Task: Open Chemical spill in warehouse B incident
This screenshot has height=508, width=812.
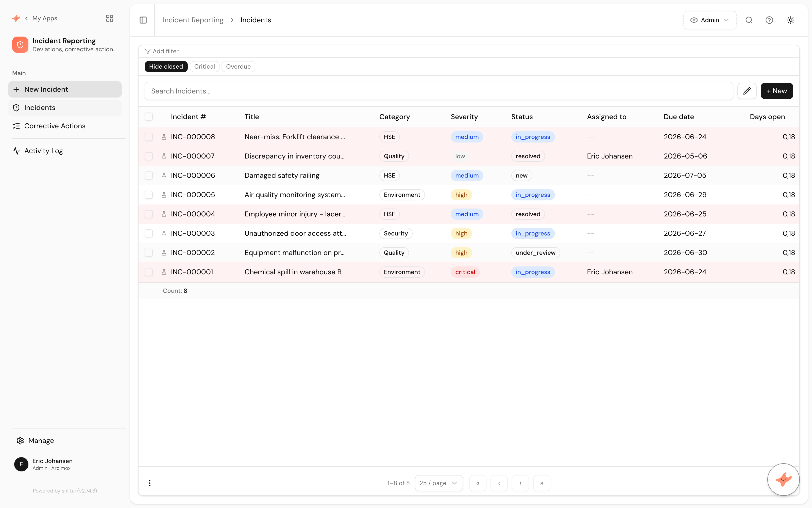Action: pyautogui.click(x=293, y=272)
